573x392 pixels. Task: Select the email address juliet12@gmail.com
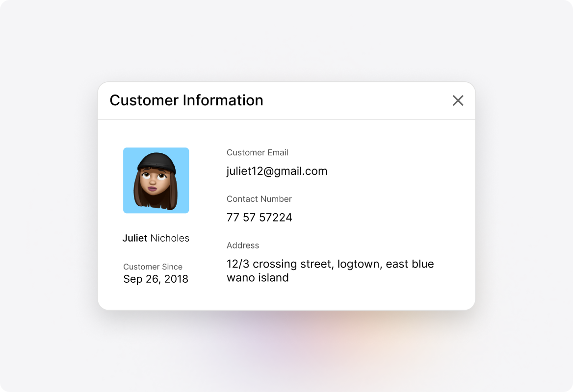point(277,171)
